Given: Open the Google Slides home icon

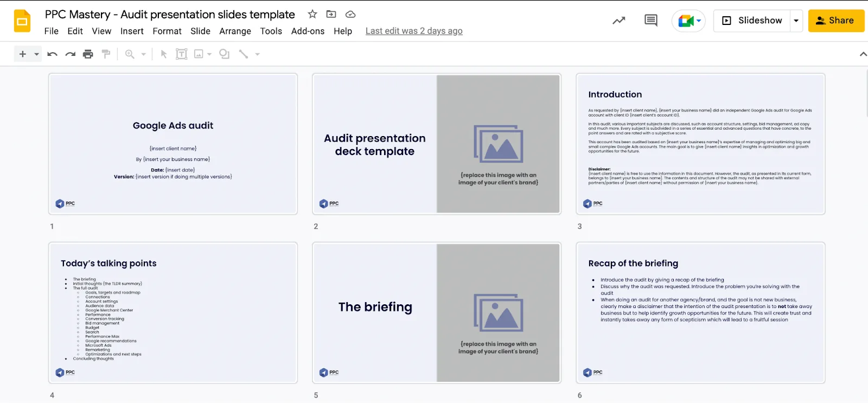Looking at the screenshot, I should (22, 21).
